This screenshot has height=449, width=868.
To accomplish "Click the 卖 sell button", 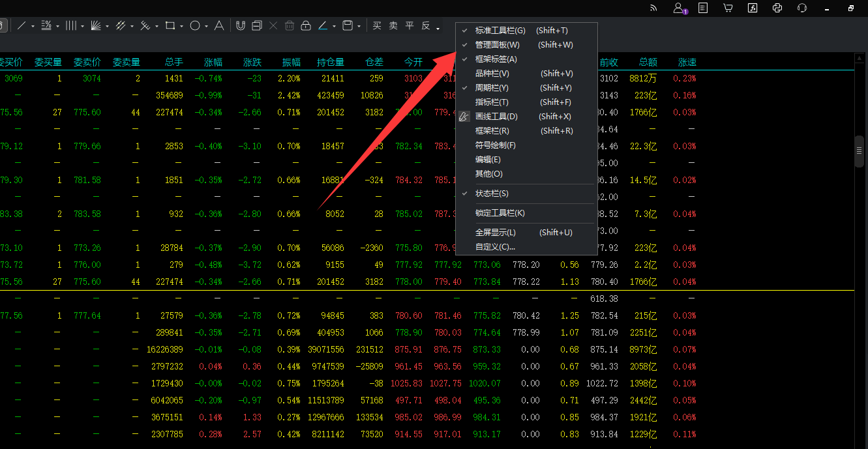I will pos(393,25).
